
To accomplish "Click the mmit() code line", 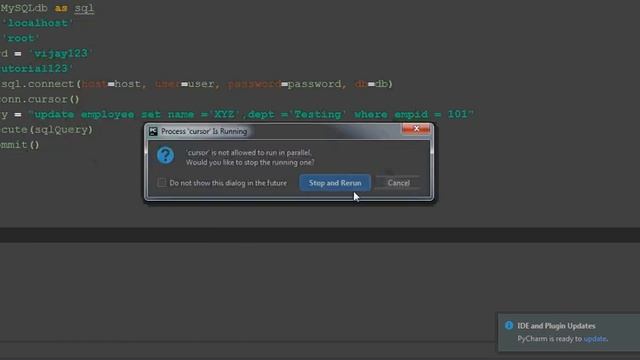I will click(x=20, y=145).
